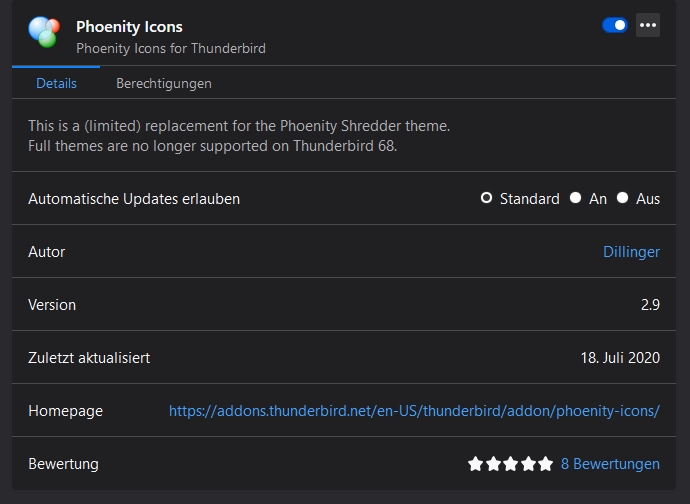Viewport: 690px width, 504px height.
Task: Click the add-on description paragraph
Action: [239, 136]
